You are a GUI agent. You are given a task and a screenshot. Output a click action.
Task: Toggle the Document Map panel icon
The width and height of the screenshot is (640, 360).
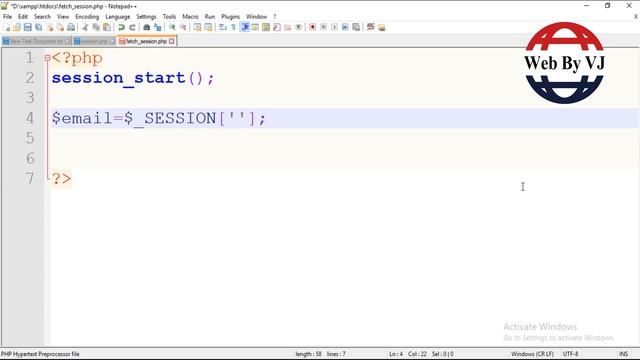click(266, 27)
